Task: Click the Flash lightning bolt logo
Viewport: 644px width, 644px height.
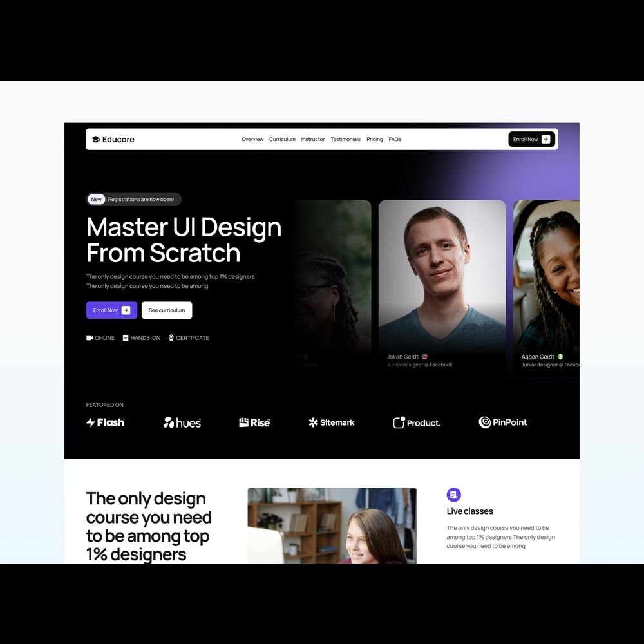Action: [105, 422]
